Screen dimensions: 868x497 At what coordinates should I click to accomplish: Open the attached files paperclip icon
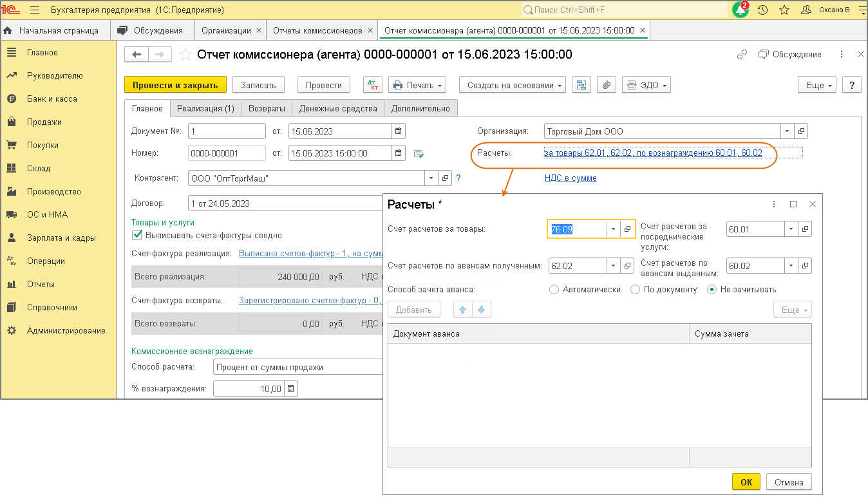coord(607,85)
